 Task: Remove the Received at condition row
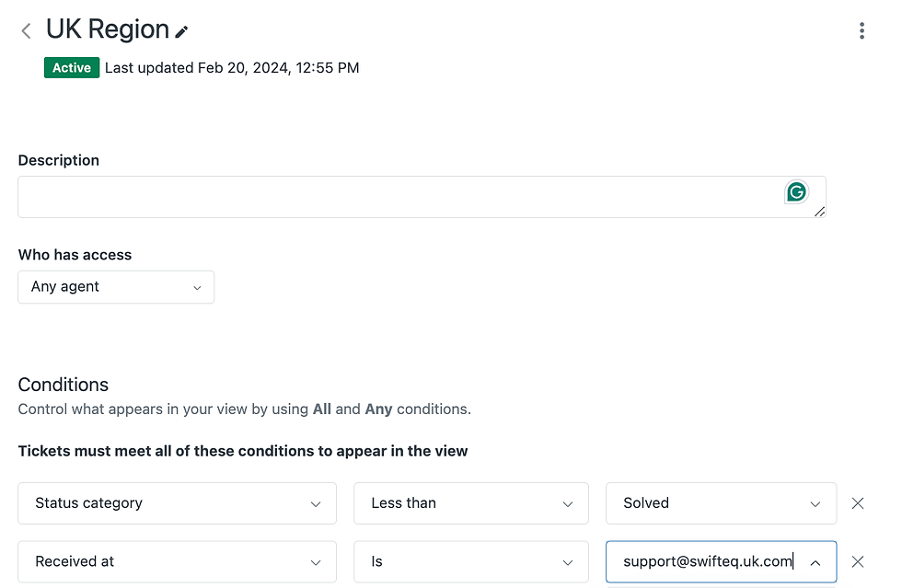coord(857,561)
